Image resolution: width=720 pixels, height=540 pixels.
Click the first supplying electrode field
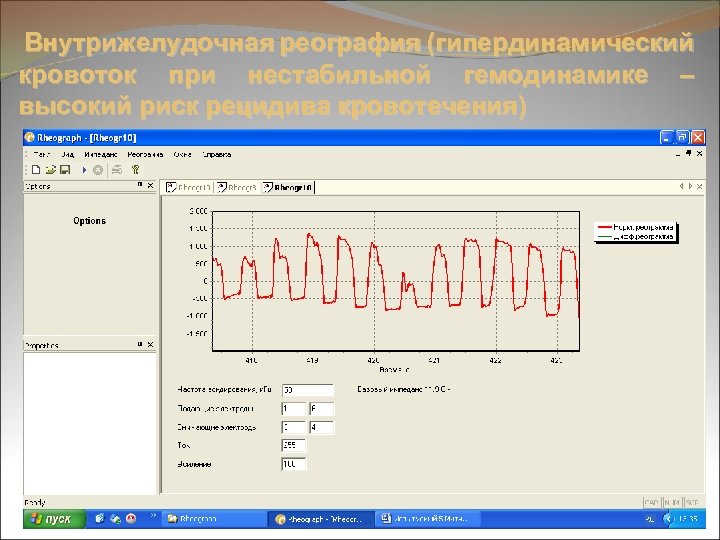click(293, 409)
